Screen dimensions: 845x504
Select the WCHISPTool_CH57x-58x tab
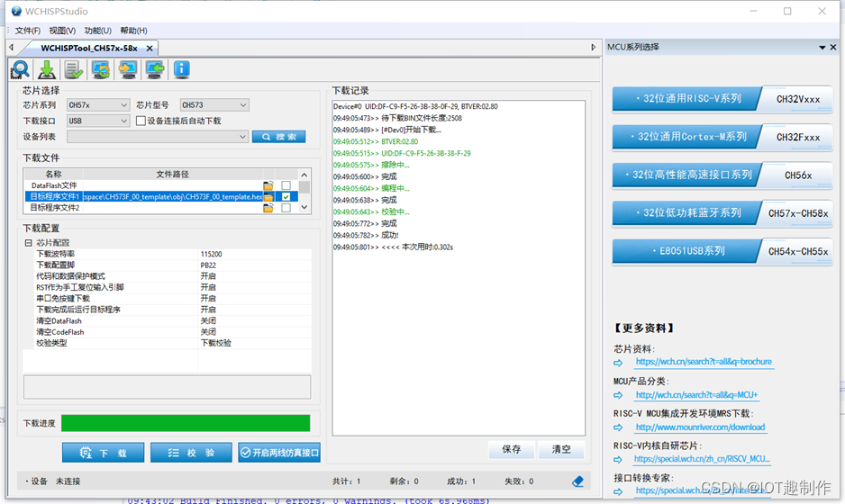89,49
